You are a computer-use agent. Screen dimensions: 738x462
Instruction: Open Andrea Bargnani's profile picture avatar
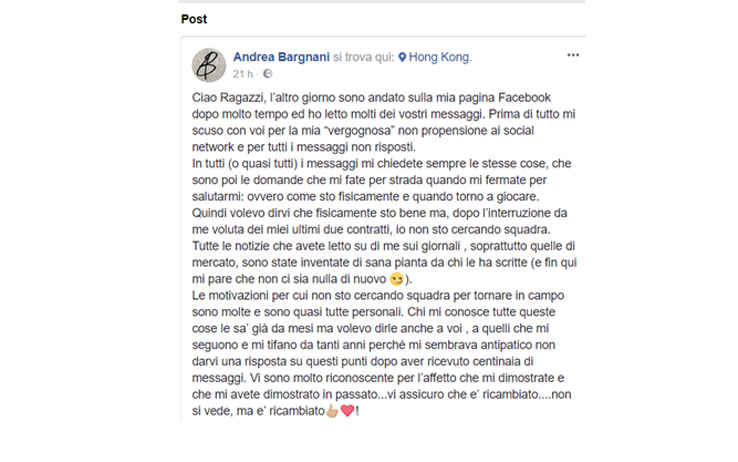point(209,65)
